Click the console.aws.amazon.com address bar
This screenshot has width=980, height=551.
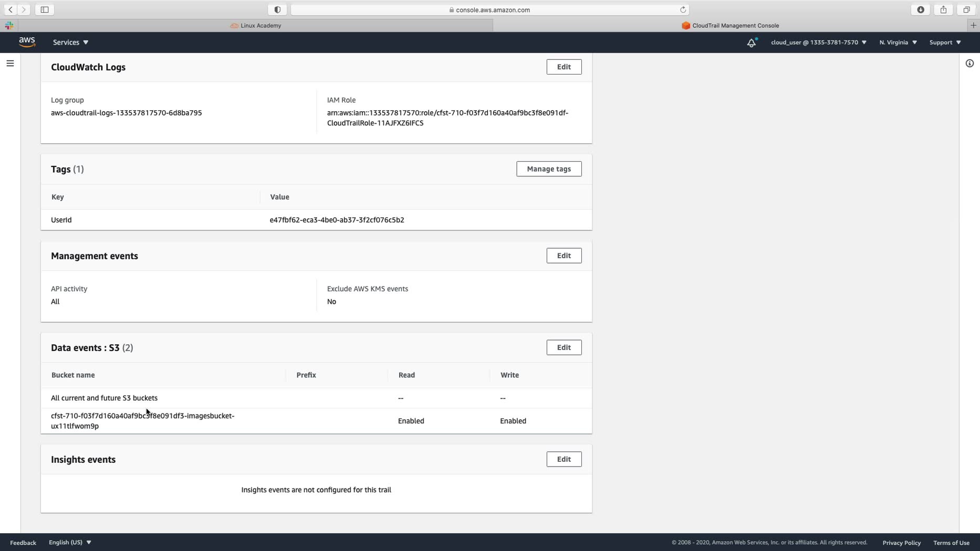[x=490, y=9]
